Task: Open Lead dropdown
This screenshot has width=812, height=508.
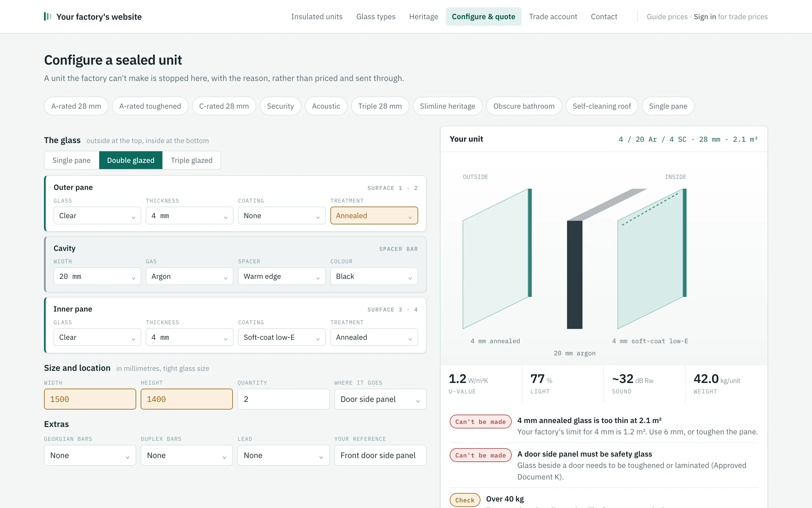Action: (x=283, y=455)
